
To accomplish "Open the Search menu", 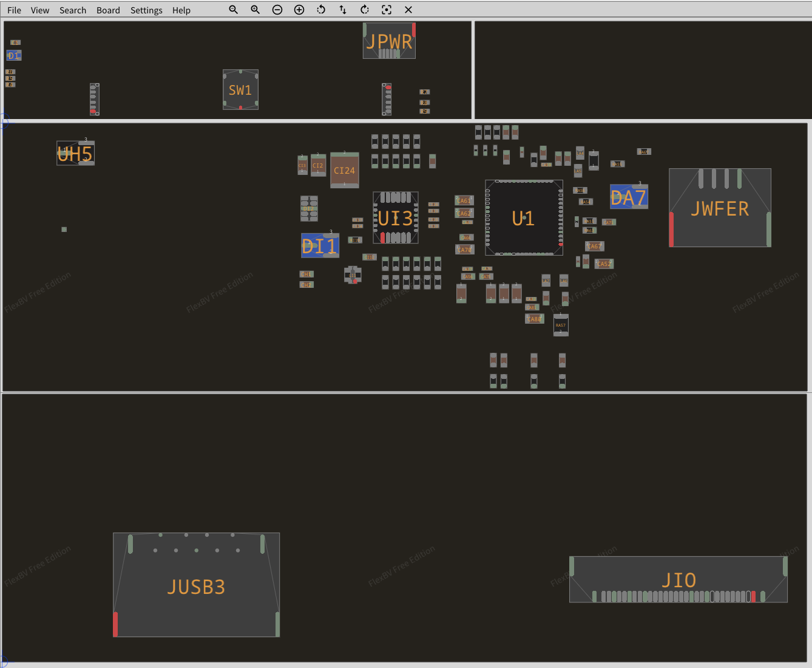I will (x=73, y=10).
